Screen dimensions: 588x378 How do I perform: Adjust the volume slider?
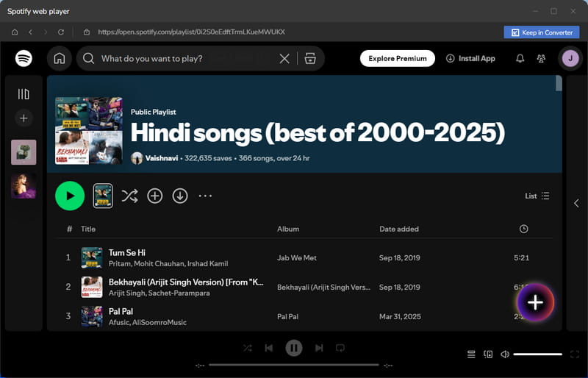[x=538, y=354]
